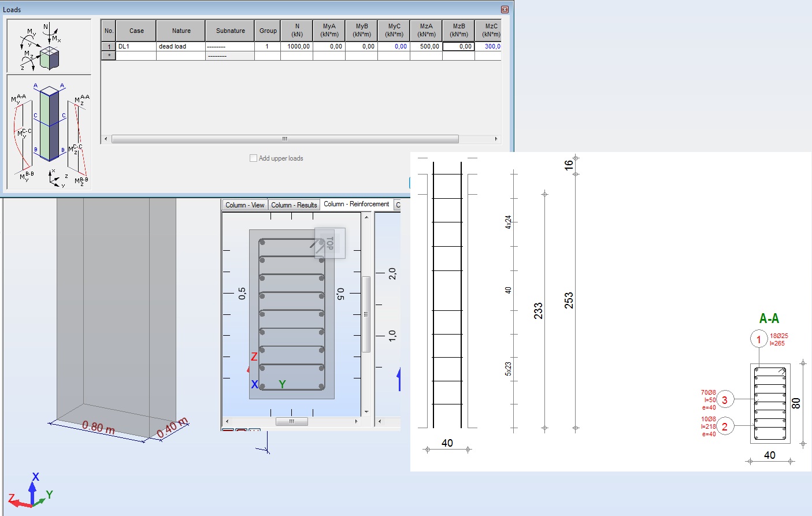Select the Nature column header
Viewport: 812px width, 516px height.
pos(181,31)
